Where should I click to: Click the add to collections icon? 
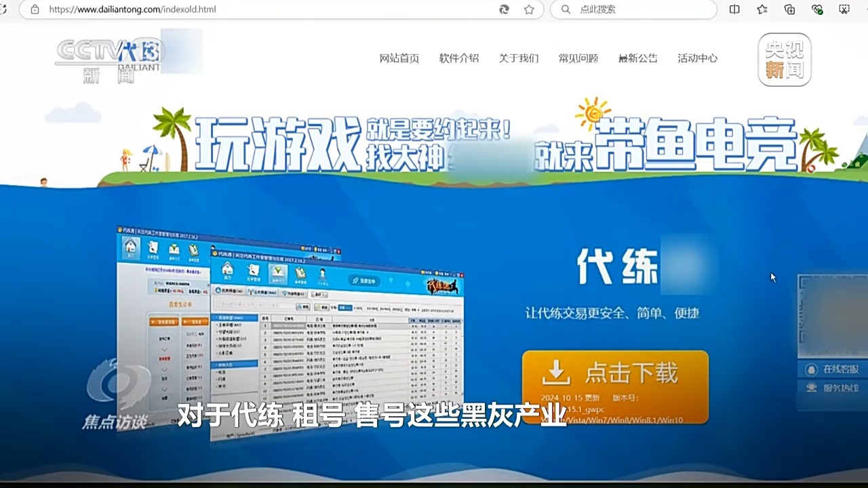coord(789,9)
